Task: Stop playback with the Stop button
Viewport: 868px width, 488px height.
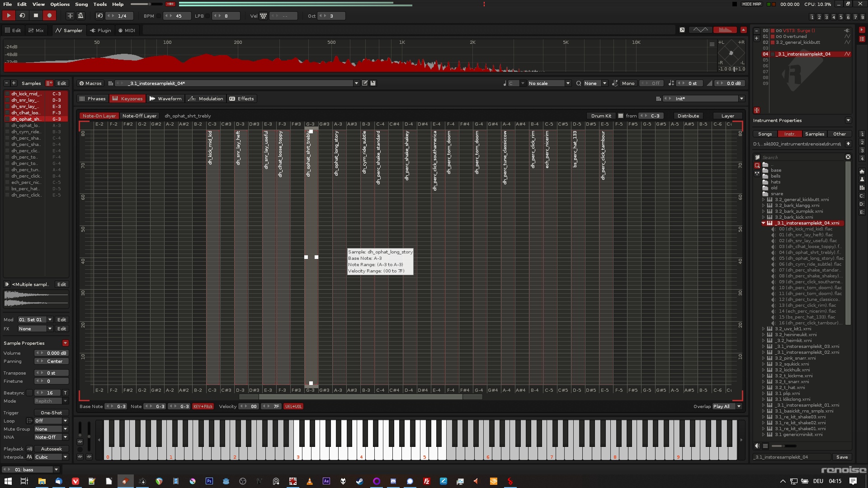Action: (x=36, y=15)
